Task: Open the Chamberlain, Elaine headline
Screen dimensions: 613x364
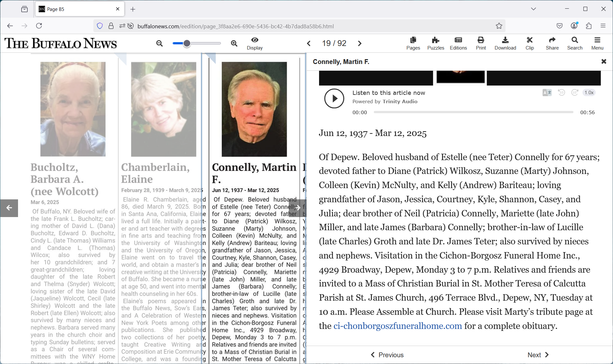Action: tap(156, 173)
